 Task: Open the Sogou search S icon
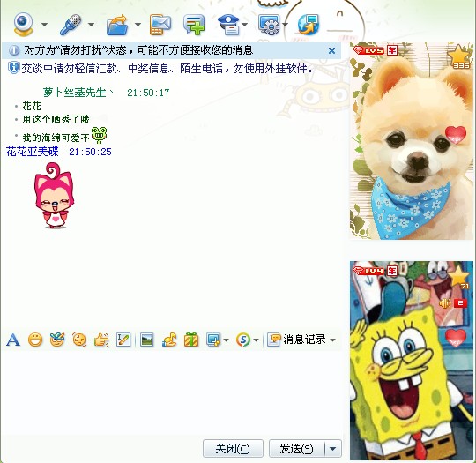243,340
